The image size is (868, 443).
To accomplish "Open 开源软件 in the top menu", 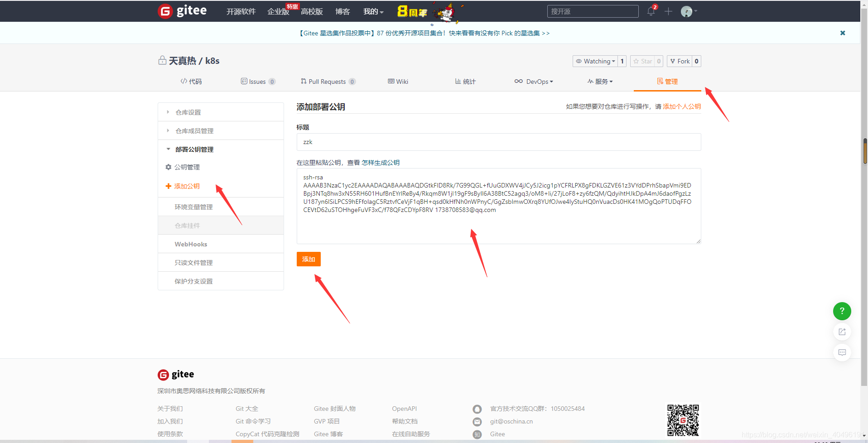I will [x=241, y=11].
